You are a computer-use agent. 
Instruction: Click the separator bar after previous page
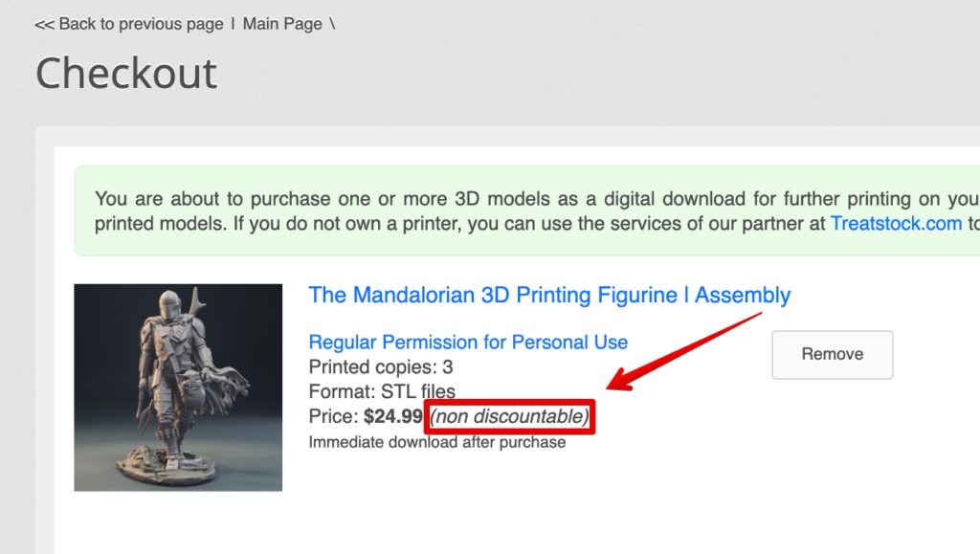(x=233, y=24)
